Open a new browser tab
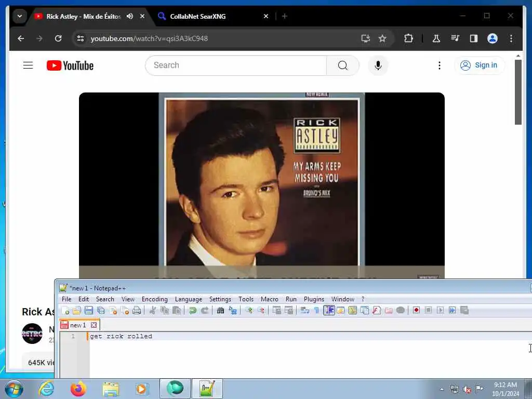 click(x=285, y=16)
